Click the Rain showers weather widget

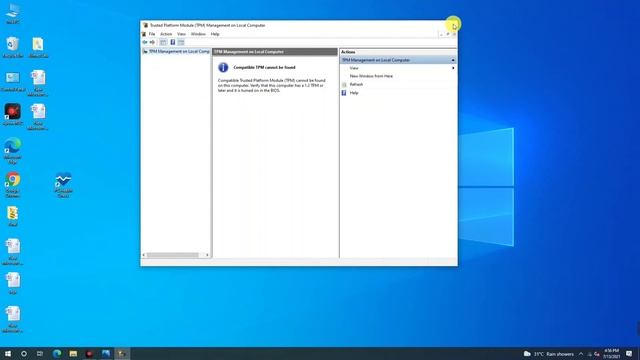(x=549, y=354)
